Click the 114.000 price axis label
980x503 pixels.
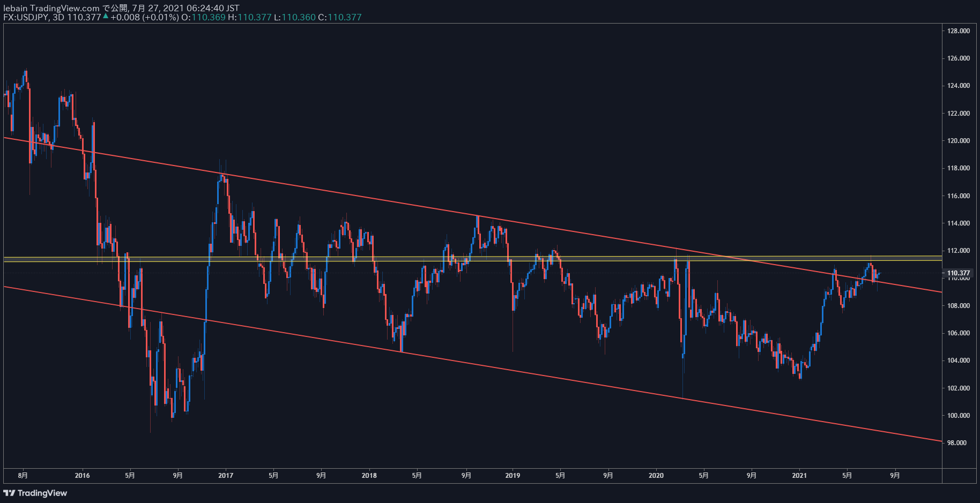click(959, 223)
